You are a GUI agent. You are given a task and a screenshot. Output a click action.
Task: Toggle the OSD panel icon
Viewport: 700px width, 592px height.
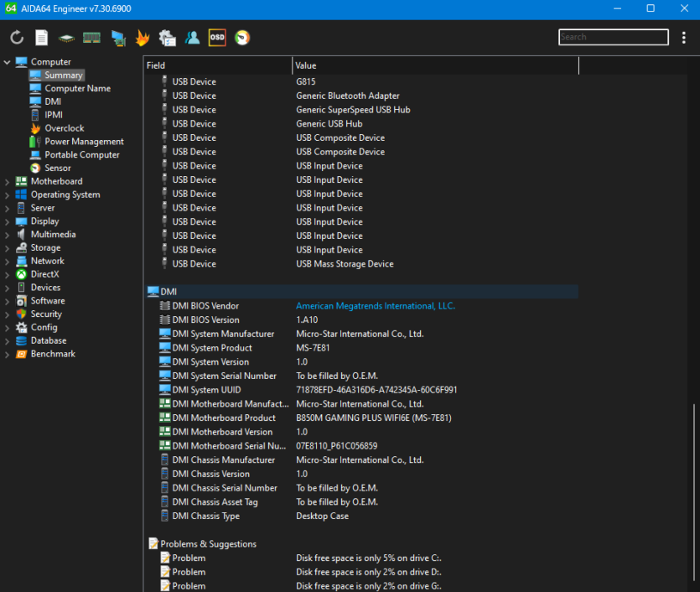tap(217, 38)
